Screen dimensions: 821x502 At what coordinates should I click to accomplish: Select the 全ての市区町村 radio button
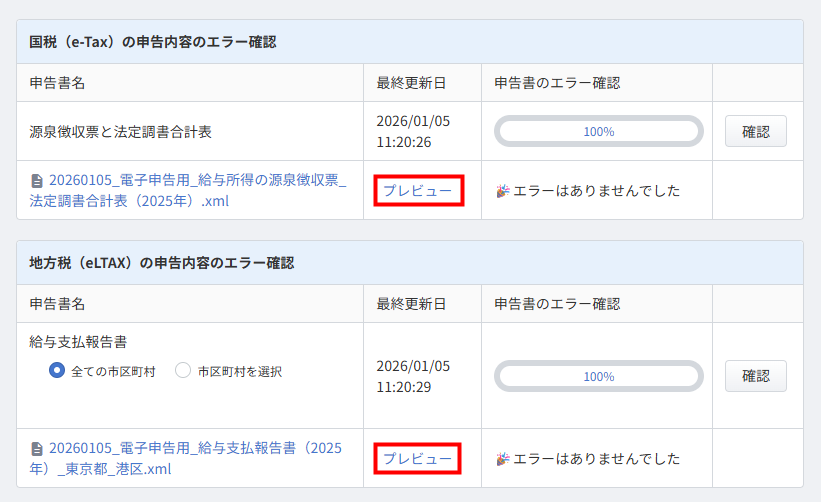coord(57,371)
